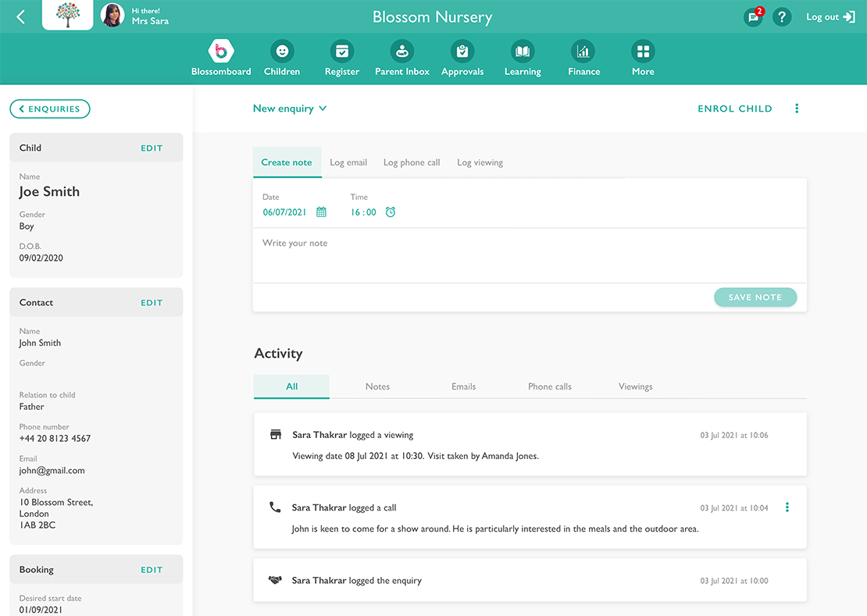This screenshot has width=867, height=616.
Task: Open the three-dot menu beside ENROL CHILD
Action: coord(797,109)
